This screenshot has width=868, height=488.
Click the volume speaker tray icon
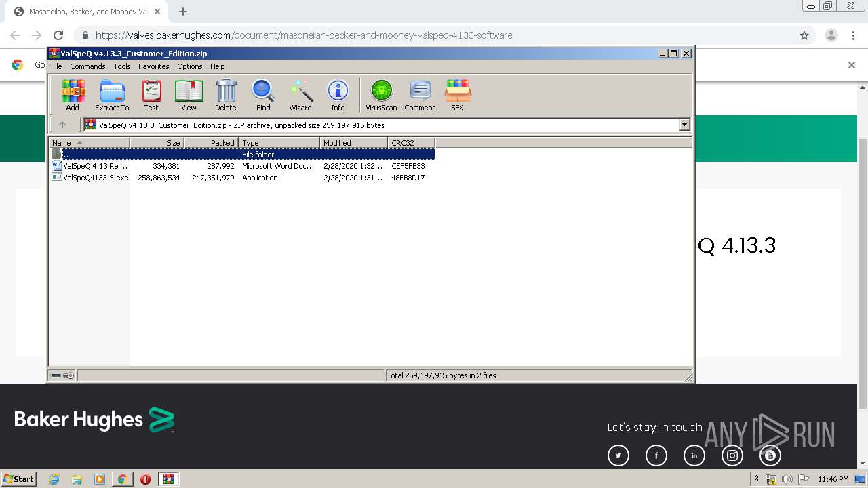click(787, 479)
